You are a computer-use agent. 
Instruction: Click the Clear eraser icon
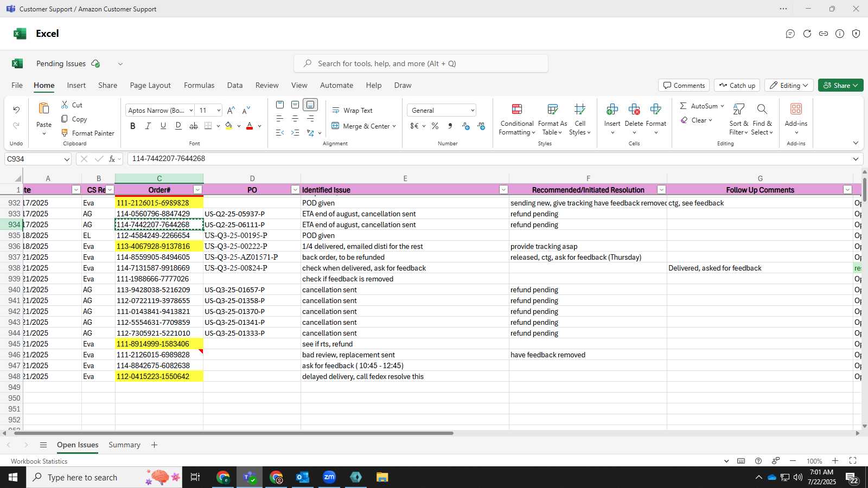point(685,120)
